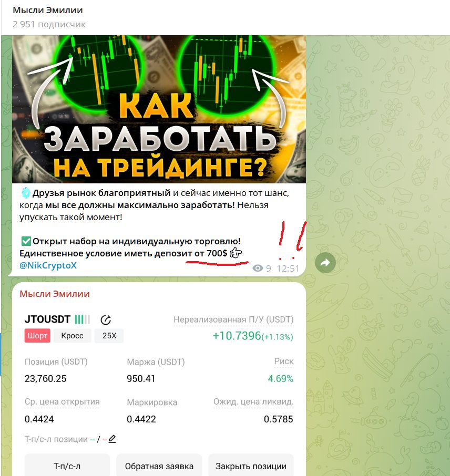Viewport: 450px width, 476px height.
Task: Select the 25X leverage tag
Action: click(109, 336)
